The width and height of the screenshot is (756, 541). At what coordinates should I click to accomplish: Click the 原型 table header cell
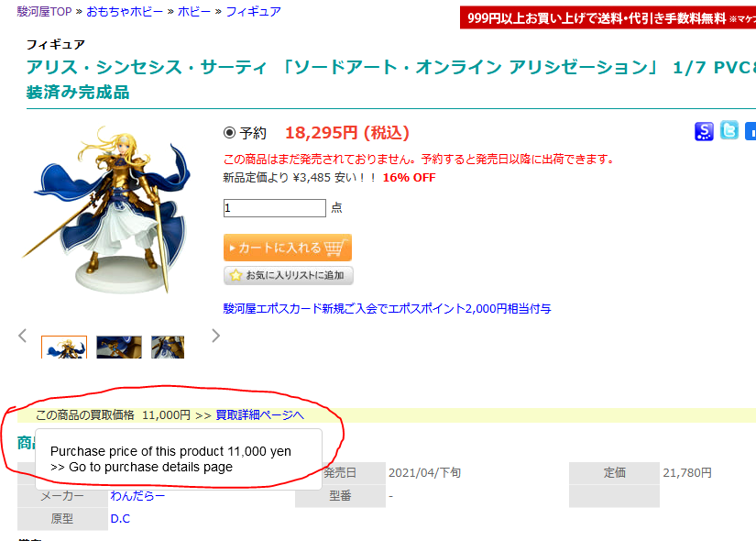62,519
